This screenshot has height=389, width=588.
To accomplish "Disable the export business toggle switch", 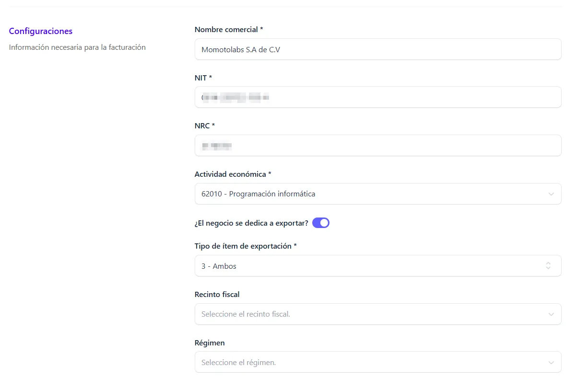I will pos(321,223).
